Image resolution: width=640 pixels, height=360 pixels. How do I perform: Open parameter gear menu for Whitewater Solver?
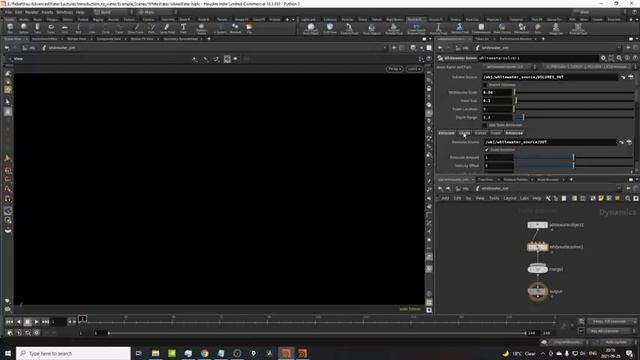click(x=603, y=58)
